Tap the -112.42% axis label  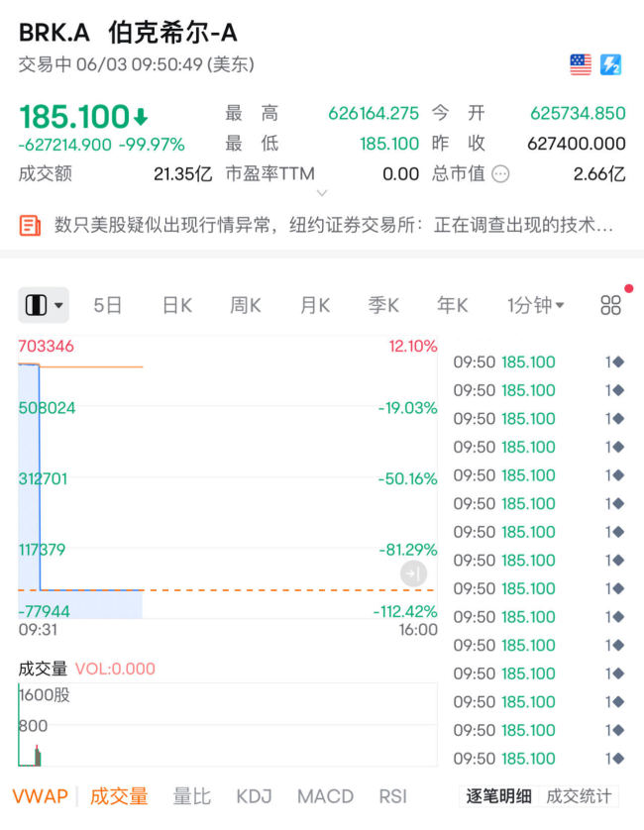point(405,612)
